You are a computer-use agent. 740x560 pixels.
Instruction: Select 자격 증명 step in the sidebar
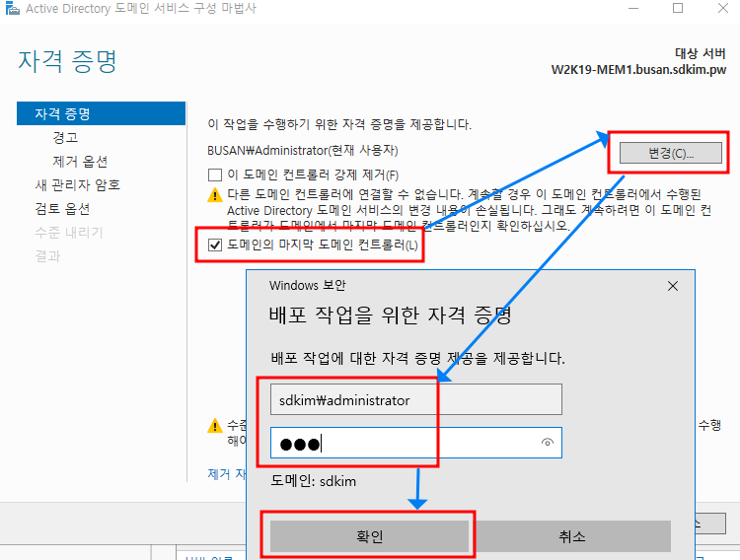[x=101, y=113]
